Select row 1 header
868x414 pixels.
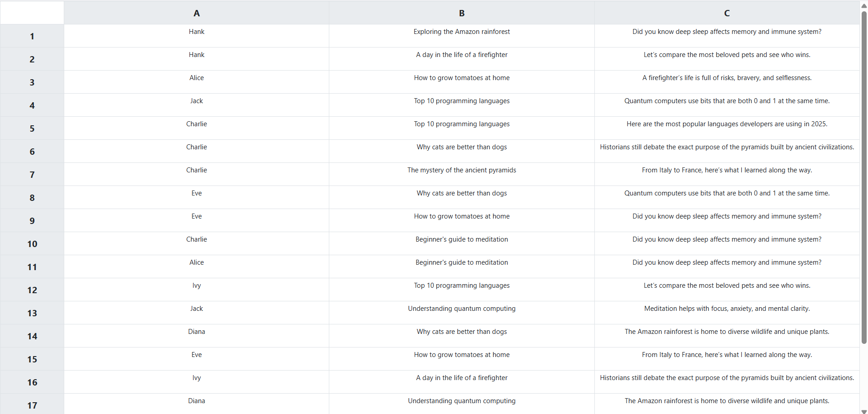pos(32,36)
